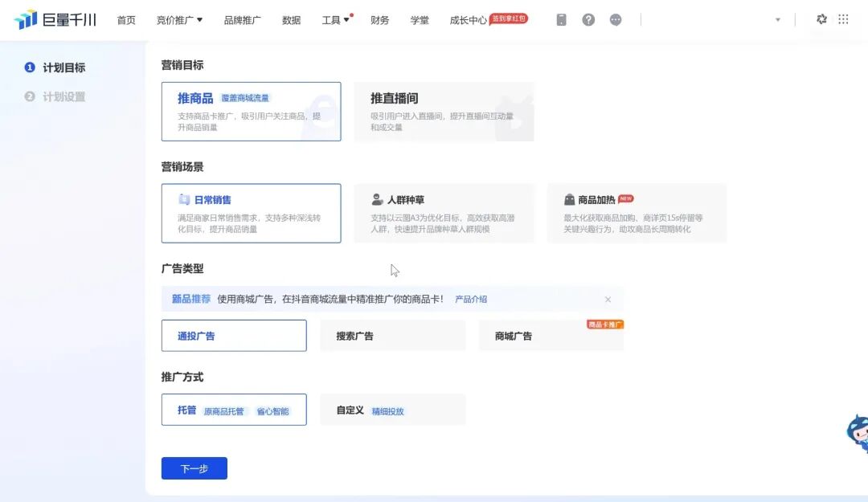Select the 推商品 marketing goal card
This screenshot has height=502, width=868.
point(252,112)
